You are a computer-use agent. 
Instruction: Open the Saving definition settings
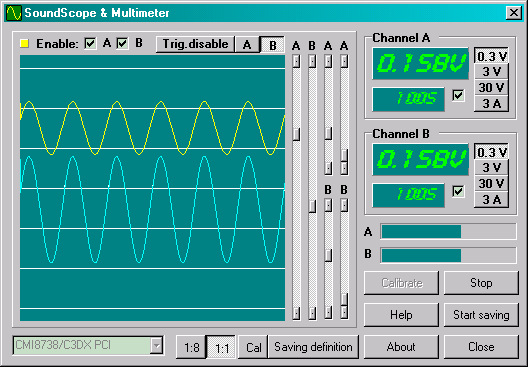(314, 347)
